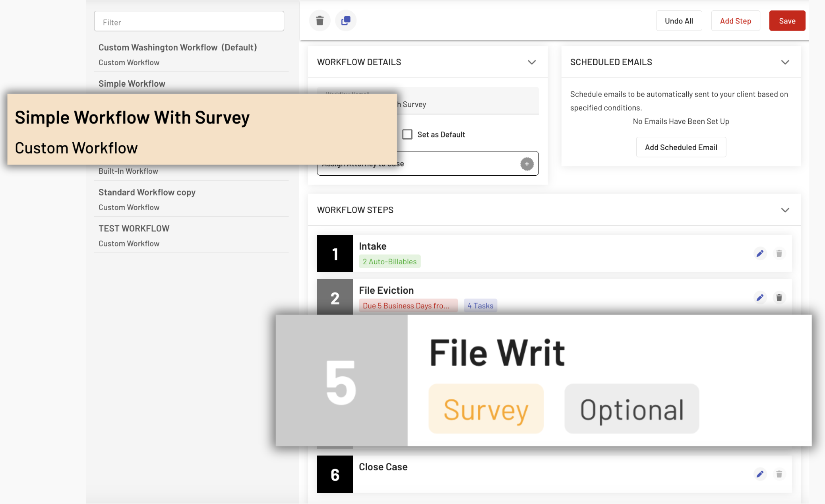Collapse the Scheduled Emails section
The width and height of the screenshot is (825, 504).
coord(785,62)
